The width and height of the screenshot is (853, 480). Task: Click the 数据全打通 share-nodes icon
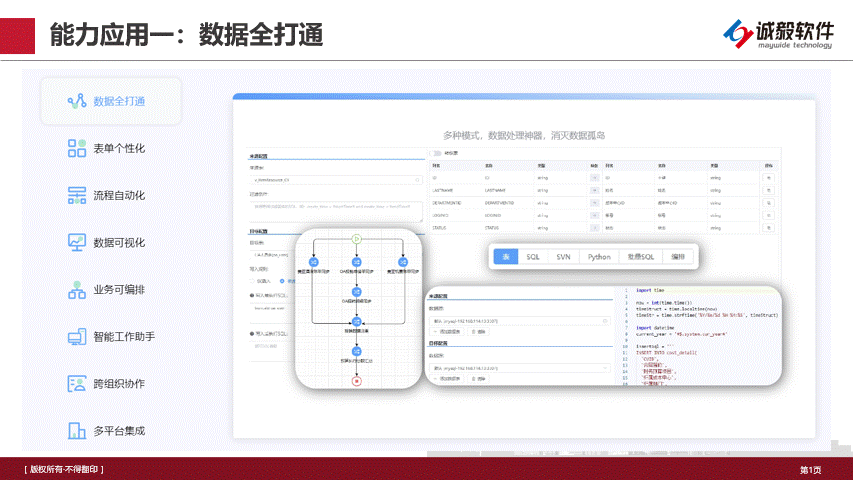pos(77,101)
